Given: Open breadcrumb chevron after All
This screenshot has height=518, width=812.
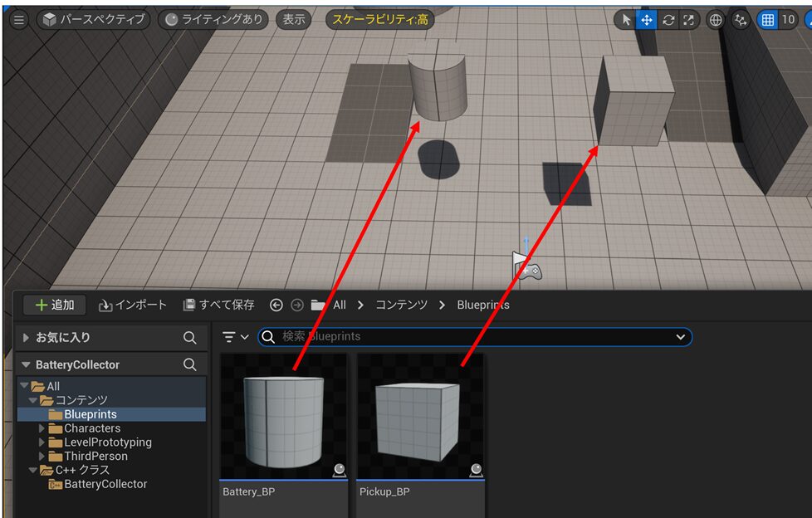Looking at the screenshot, I should 360,305.
